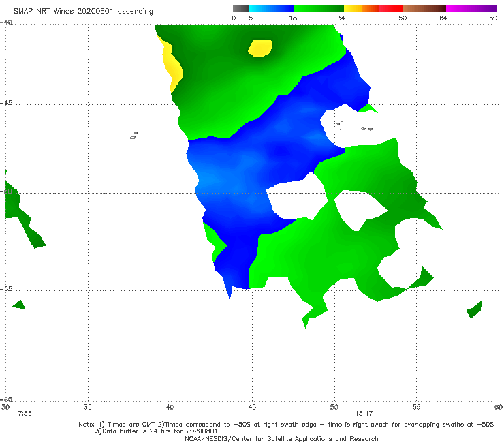Click the small green triangle near longitude 31
The width and height of the screenshot is (504, 443).
click(18, 305)
